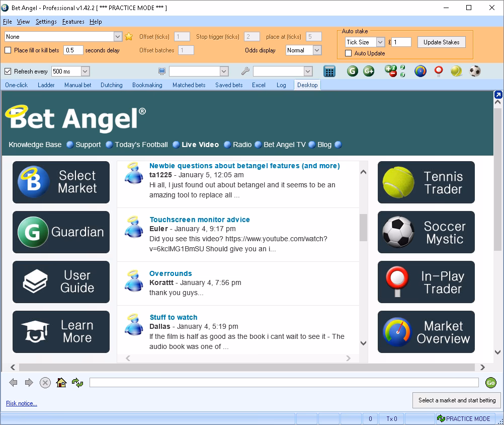Open the Market Overview dial toolbar icon
The image size is (504, 425).
click(x=421, y=72)
